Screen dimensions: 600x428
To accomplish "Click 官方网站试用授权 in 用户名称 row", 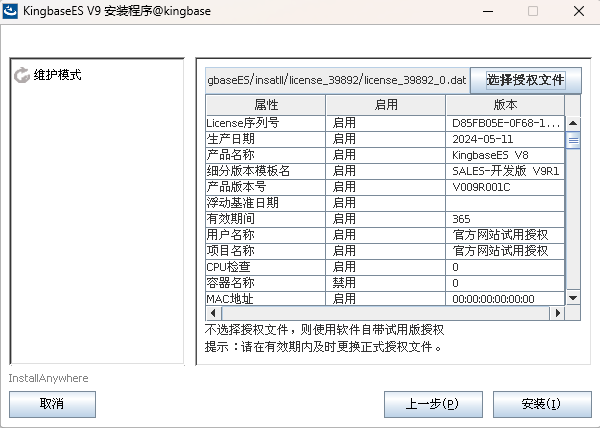I will point(501,235).
